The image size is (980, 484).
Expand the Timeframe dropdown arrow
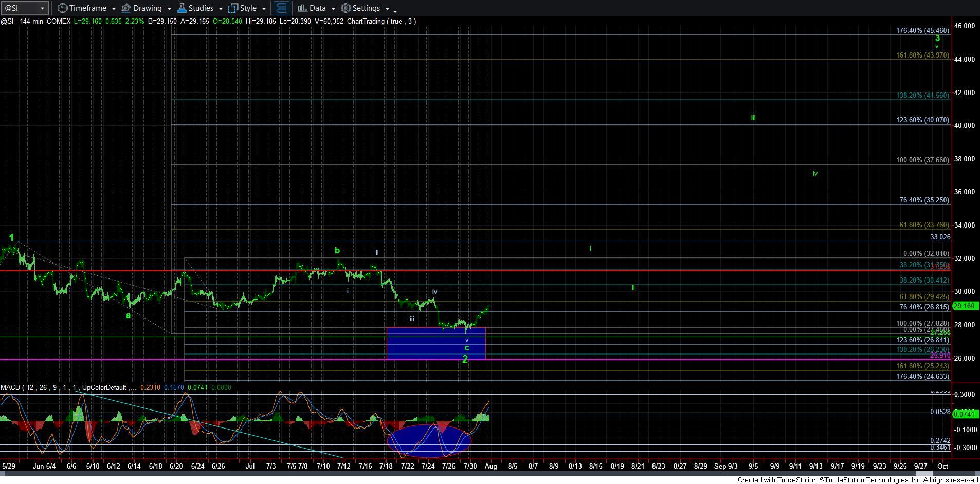[x=113, y=9]
